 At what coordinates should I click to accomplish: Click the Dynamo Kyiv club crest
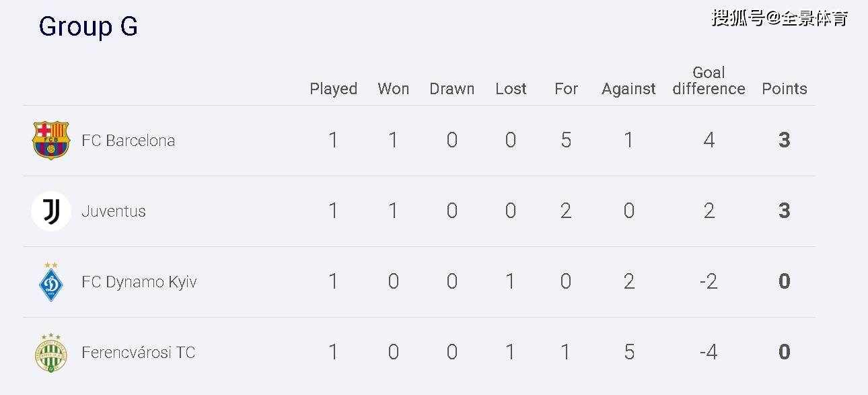pos(51,282)
